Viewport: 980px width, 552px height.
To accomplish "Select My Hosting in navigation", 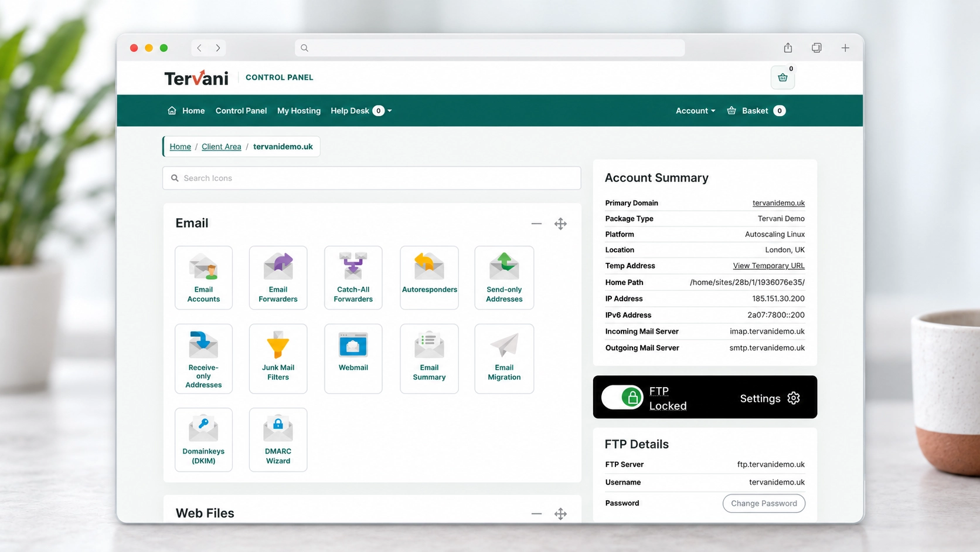I will coord(299,111).
